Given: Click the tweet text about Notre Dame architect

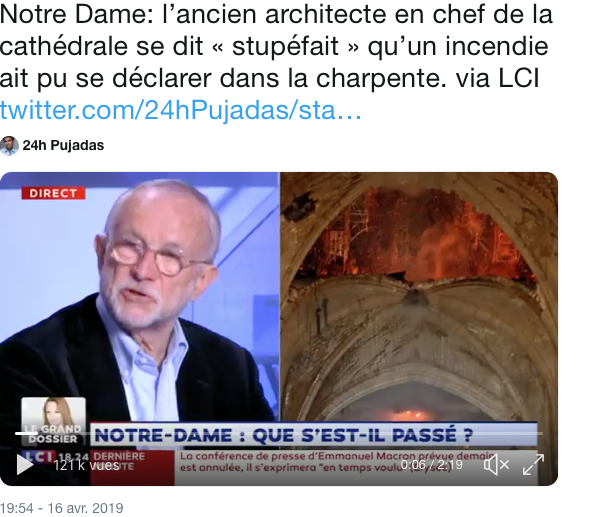Looking at the screenshot, I should tap(276, 46).
